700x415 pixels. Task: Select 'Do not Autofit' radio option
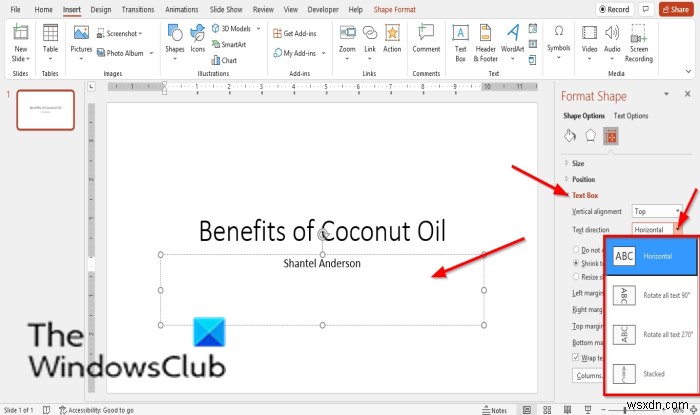[x=576, y=250]
